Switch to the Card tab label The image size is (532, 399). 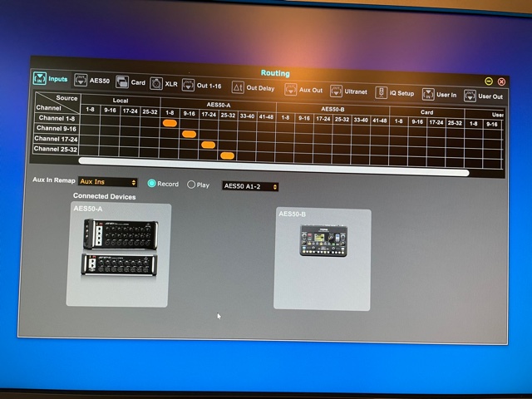138,82
